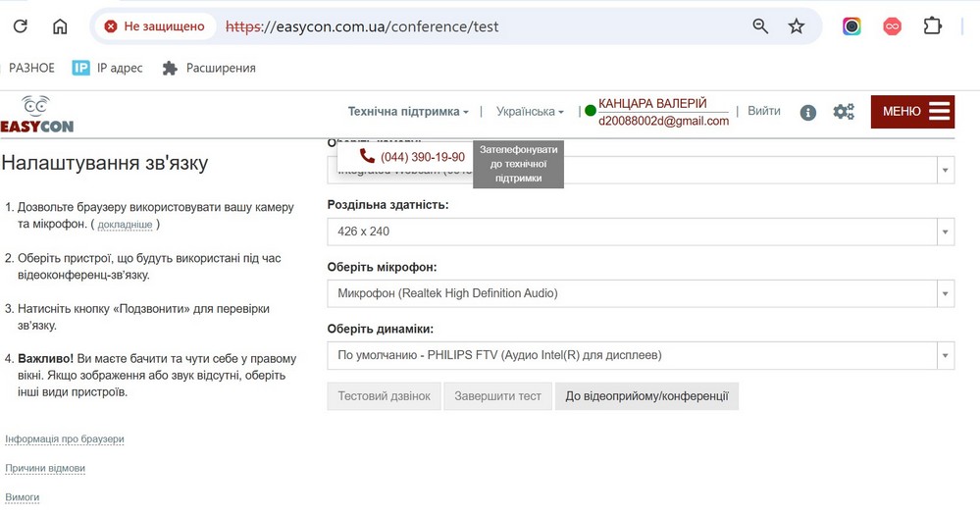Open the microphone selection dropdown

click(x=640, y=293)
